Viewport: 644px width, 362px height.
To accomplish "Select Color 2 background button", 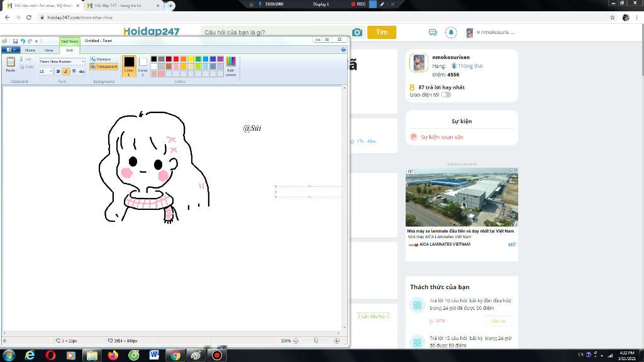I will [x=143, y=66].
